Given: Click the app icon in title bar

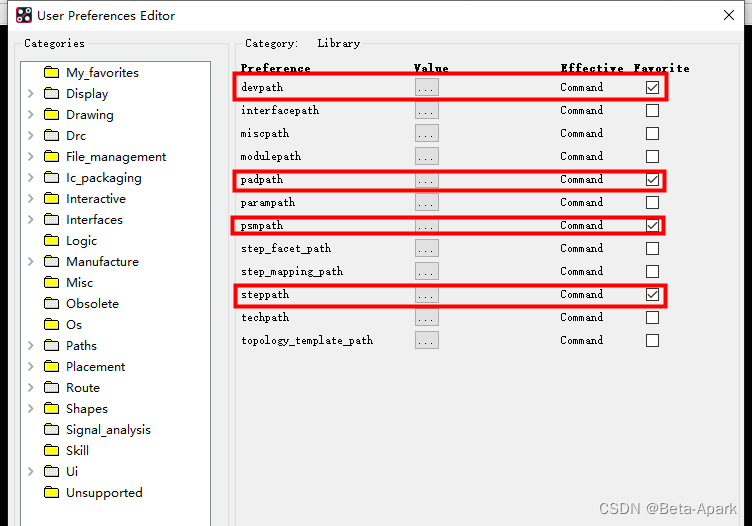Looking at the screenshot, I should pos(23,15).
